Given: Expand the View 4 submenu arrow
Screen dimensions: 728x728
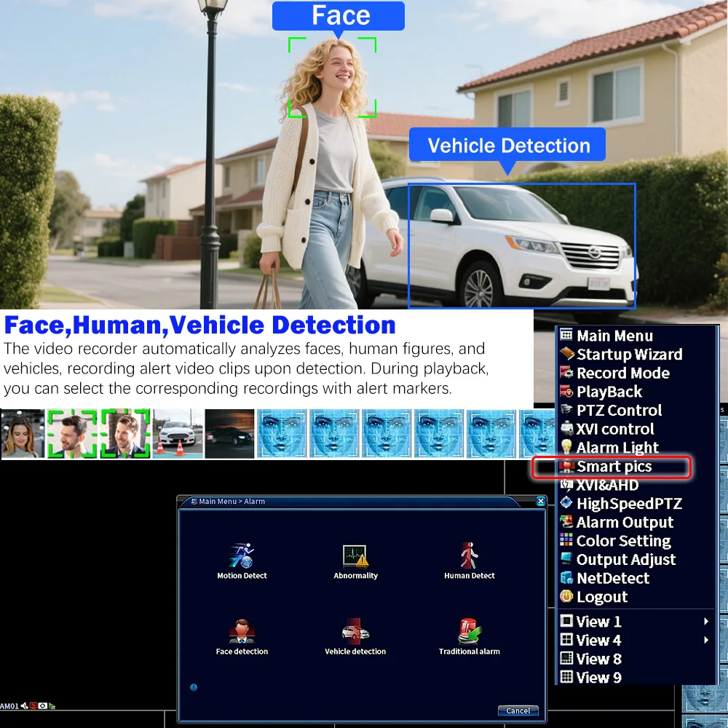Looking at the screenshot, I should (x=706, y=640).
